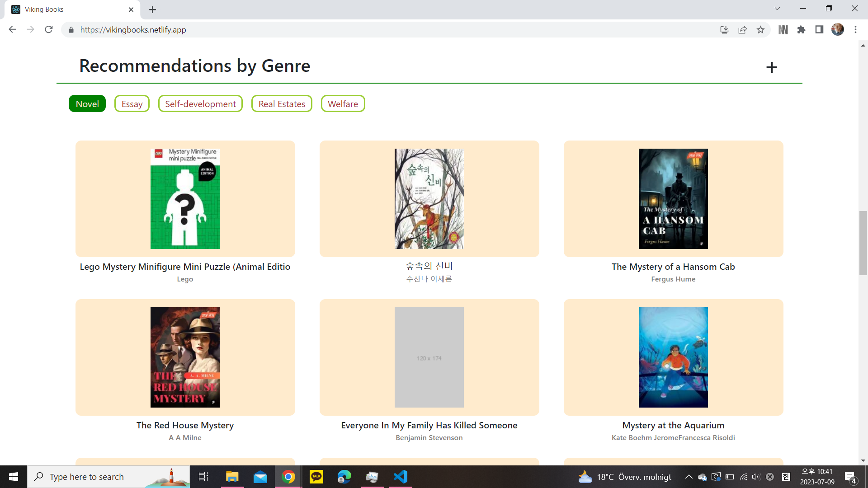This screenshot has width=868, height=488.
Task: Click the share page icon
Action: click(742, 30)
